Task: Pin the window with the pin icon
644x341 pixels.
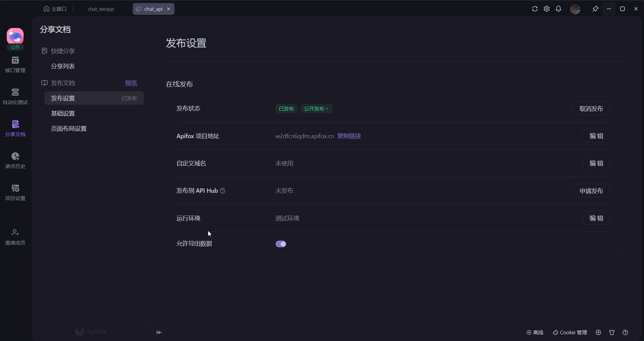Action: [595, 9]
